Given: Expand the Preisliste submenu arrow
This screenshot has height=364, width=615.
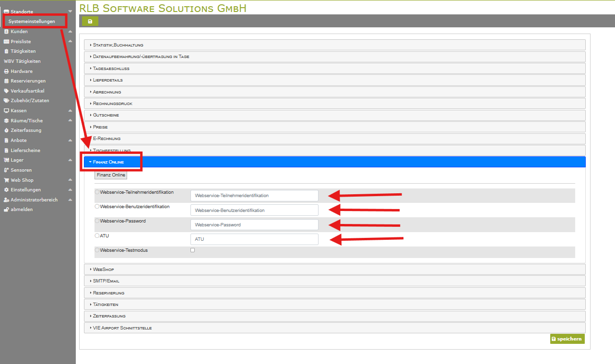Looking at the screenshot, I should [x=70, y=42].
